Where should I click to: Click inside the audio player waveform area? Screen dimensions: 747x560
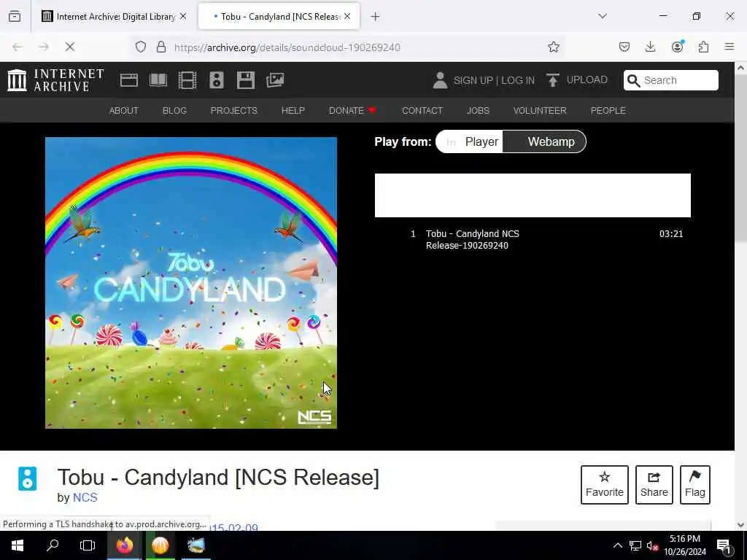[x=533, y=195]
